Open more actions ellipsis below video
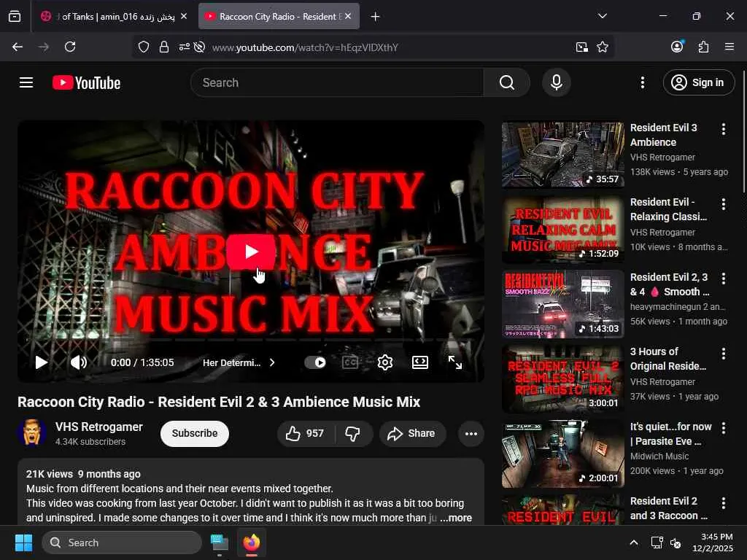Screen dimensions: 747x560 tap(471, 433)
